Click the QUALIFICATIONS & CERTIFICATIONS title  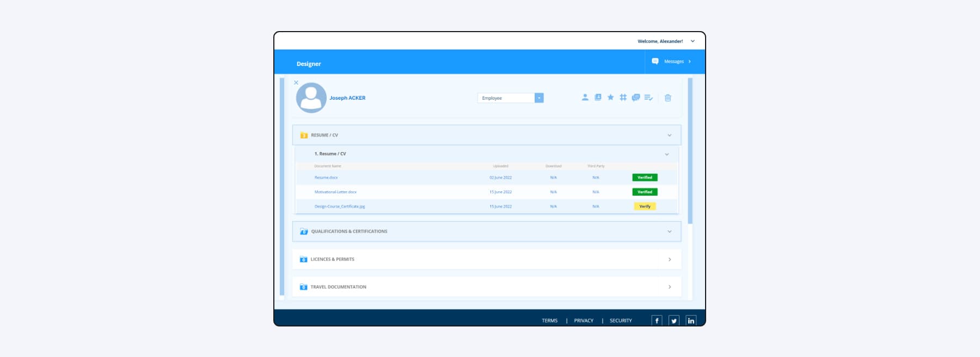click(349, 232)
